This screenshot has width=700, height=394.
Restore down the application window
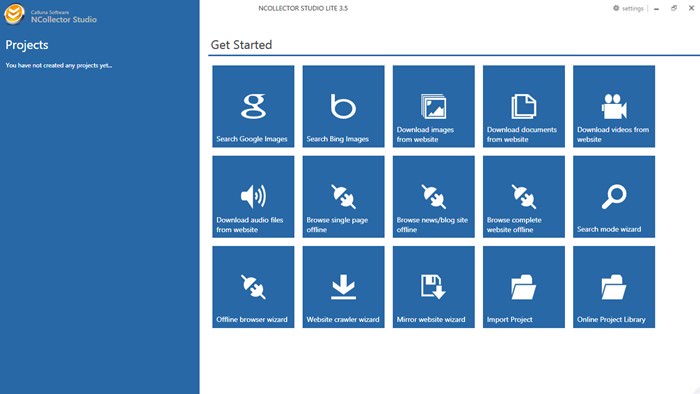tap(674, 8)
